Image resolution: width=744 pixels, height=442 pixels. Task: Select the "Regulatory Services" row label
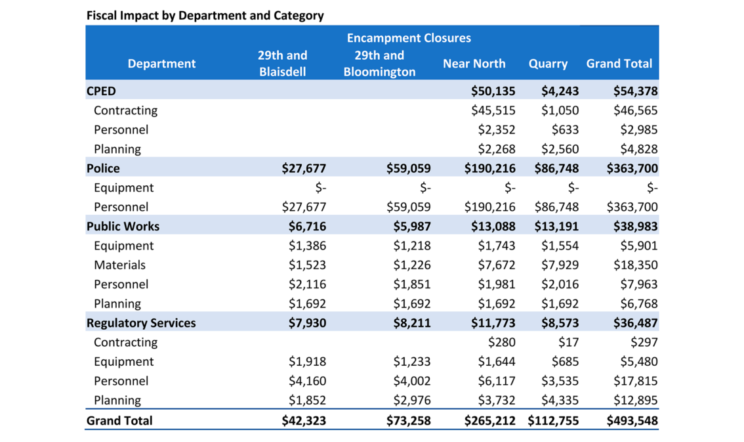[x=140, y=323]
